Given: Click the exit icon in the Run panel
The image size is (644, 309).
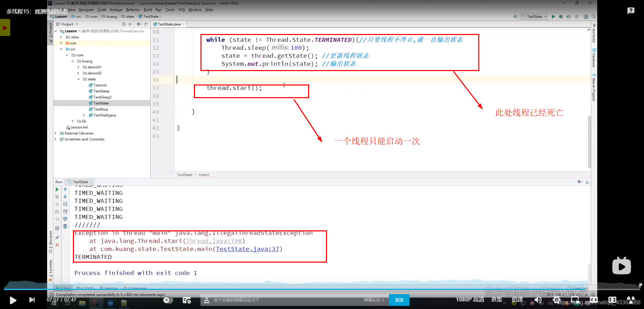Looking at the screenshot, I should coord(57,219).
